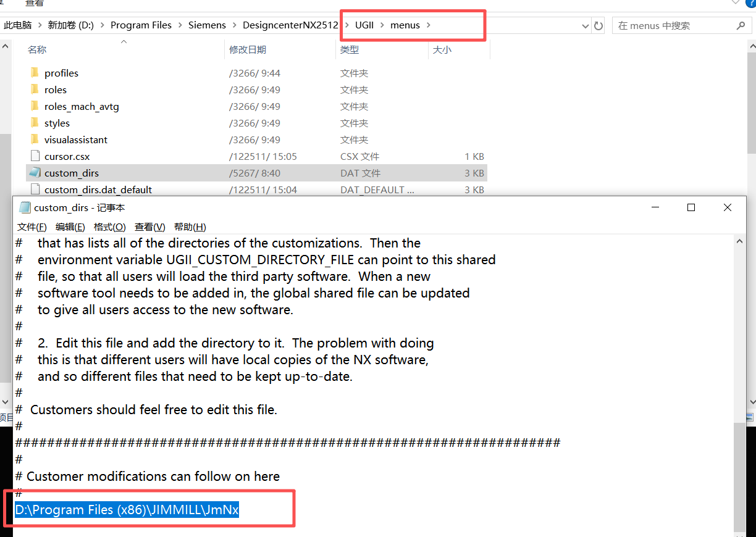The image size is (756, 537).
Task: Expand the chevron after 新加卷 (D:) breadcrumb
Action: pos(102,25)
